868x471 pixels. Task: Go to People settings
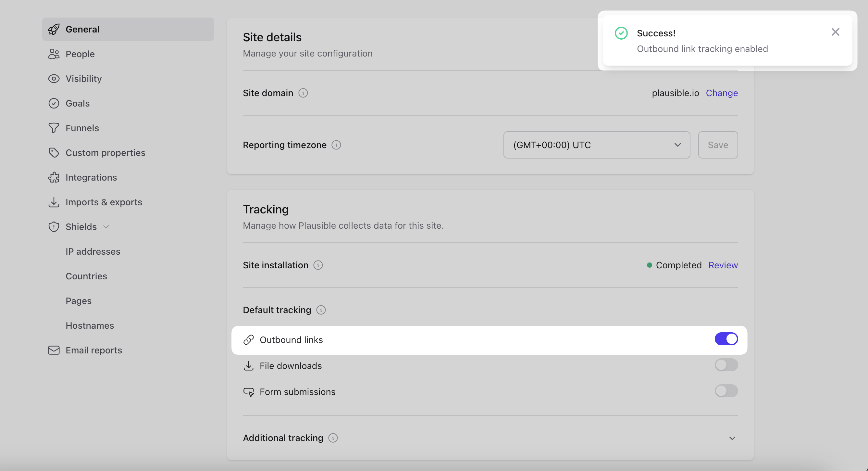(x=80, y=54)
